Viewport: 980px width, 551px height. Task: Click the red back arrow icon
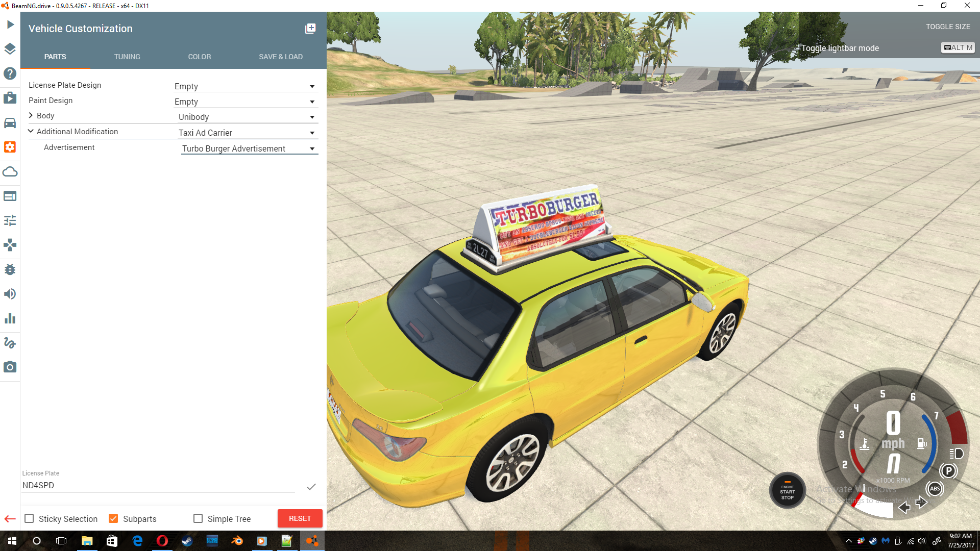[x=10, y=519]
